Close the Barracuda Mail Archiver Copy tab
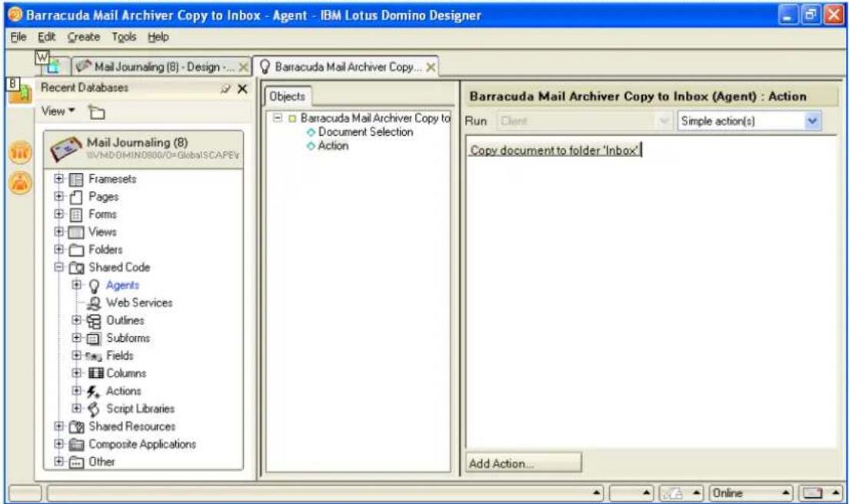This screenshot has height=504, width=849. click(431, 67)
